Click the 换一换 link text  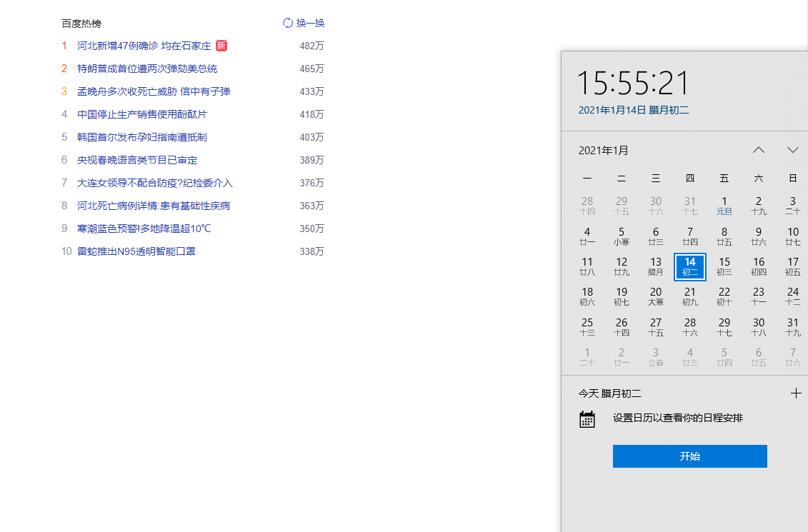[310, 23]
